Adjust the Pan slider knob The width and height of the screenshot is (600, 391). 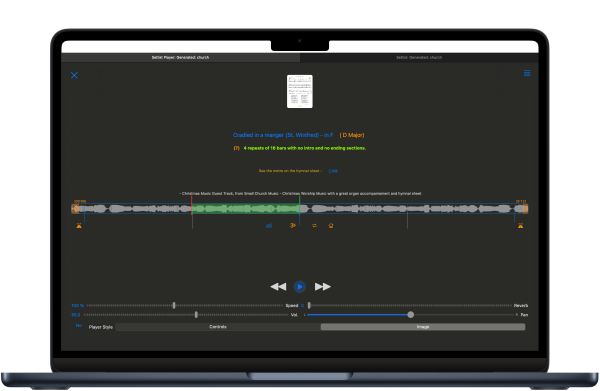coord(411,314)
